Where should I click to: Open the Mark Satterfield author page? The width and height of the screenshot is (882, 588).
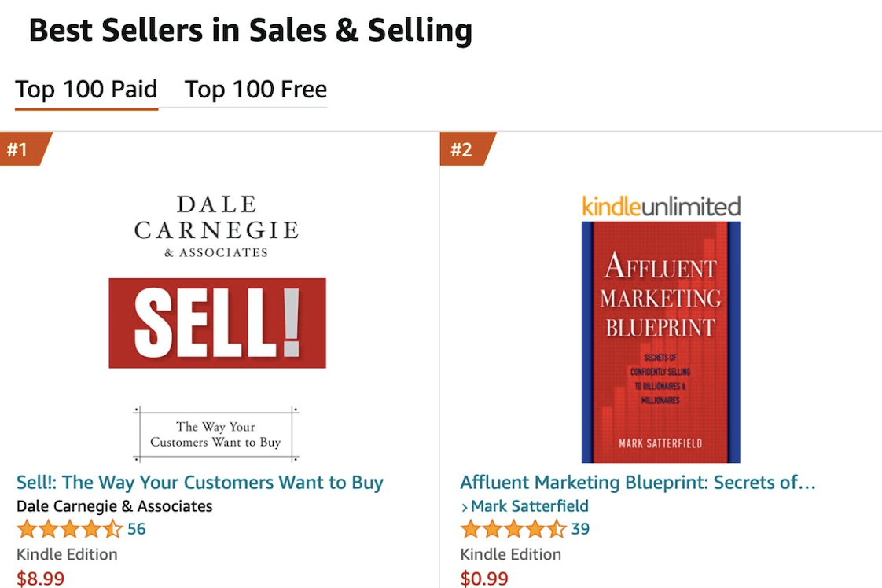[530, 505]
